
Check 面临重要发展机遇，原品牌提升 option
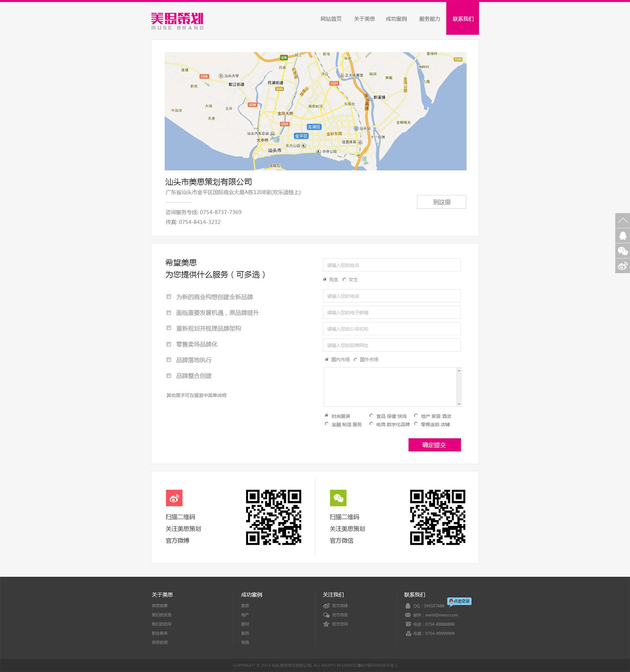coord(169,312)
